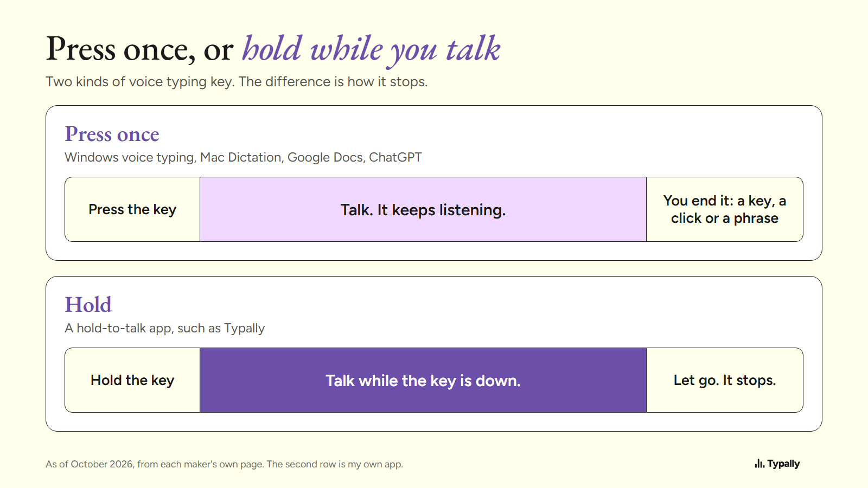Image resolution: width=868 pixels, height=488 pixels.
Task: Click the 'Press once' section heading
Action: click(x=112, y=134)
